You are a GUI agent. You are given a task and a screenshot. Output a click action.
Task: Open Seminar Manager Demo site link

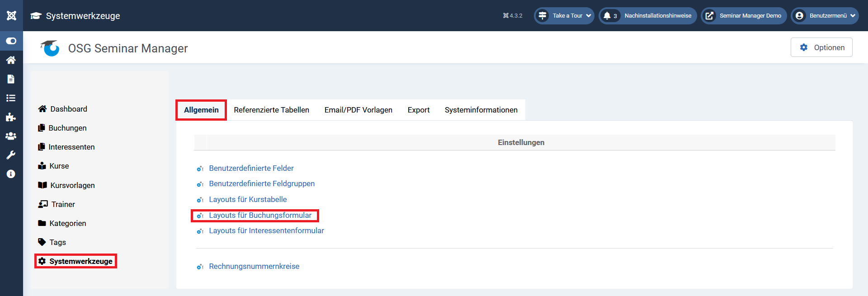click(744, 16)
